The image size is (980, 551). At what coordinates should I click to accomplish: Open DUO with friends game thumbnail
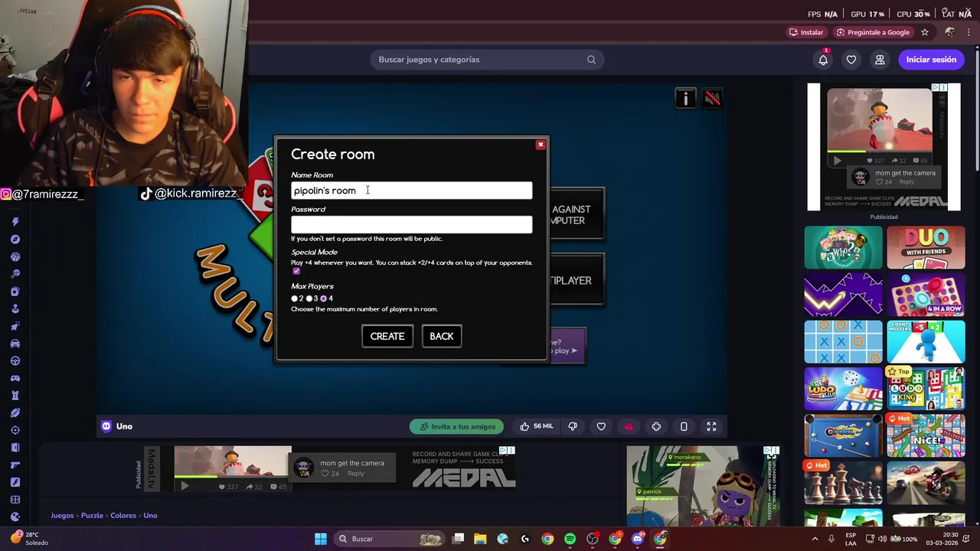[x=926, y=247]
